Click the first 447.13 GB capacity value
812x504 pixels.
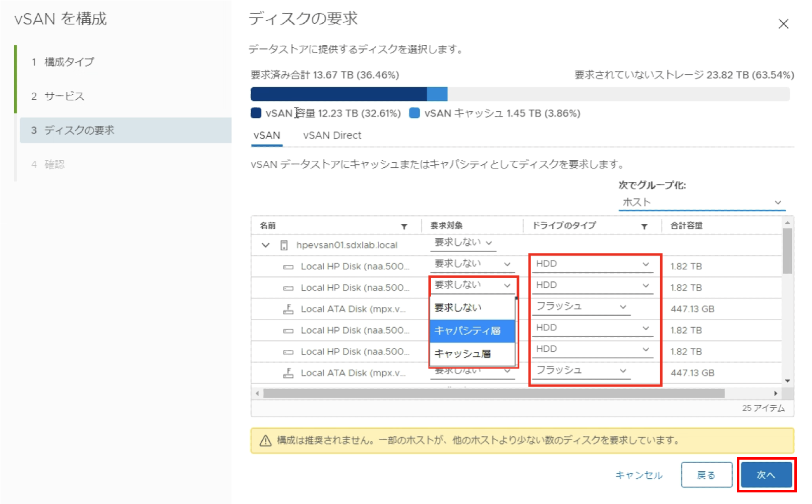tap(692, 309)
